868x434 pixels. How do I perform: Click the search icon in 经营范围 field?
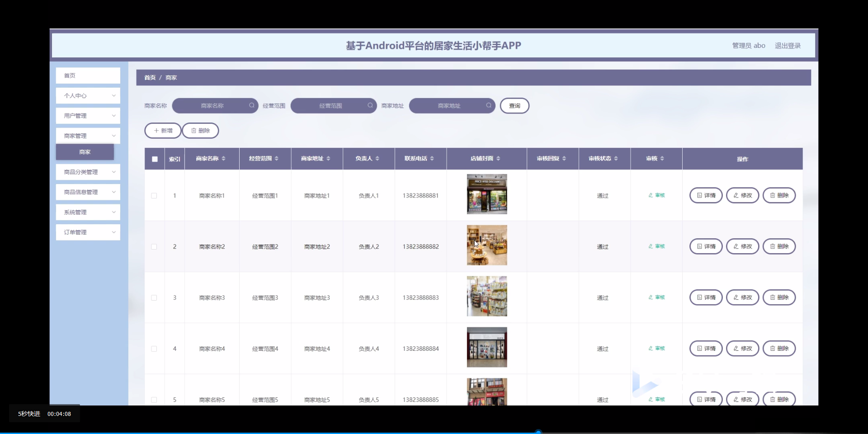pyautogui.click(x=370, y=105)
